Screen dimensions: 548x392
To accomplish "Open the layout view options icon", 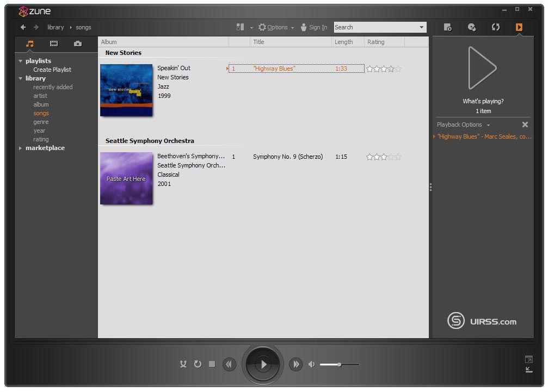I will pos(240,27).
